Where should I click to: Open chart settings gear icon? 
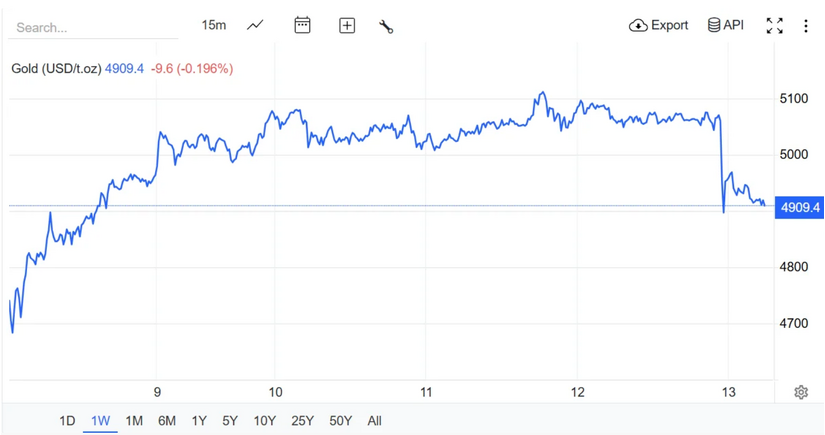tap(801, 392)
